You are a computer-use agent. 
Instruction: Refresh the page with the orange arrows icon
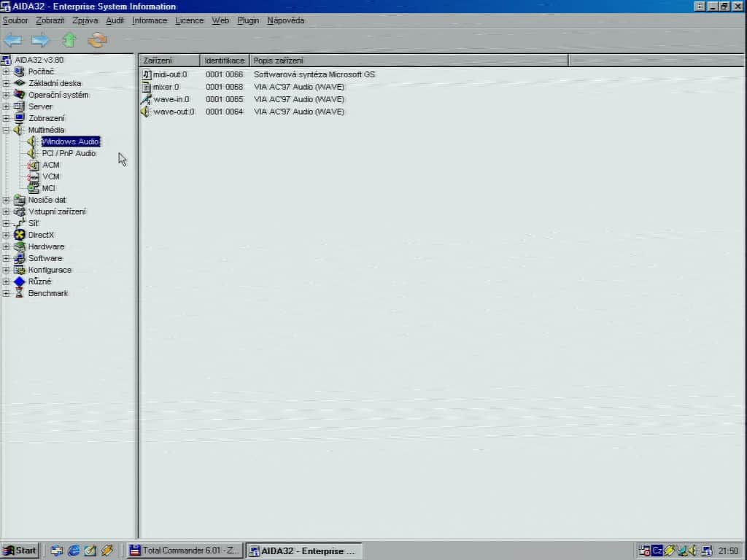(98, 40)
